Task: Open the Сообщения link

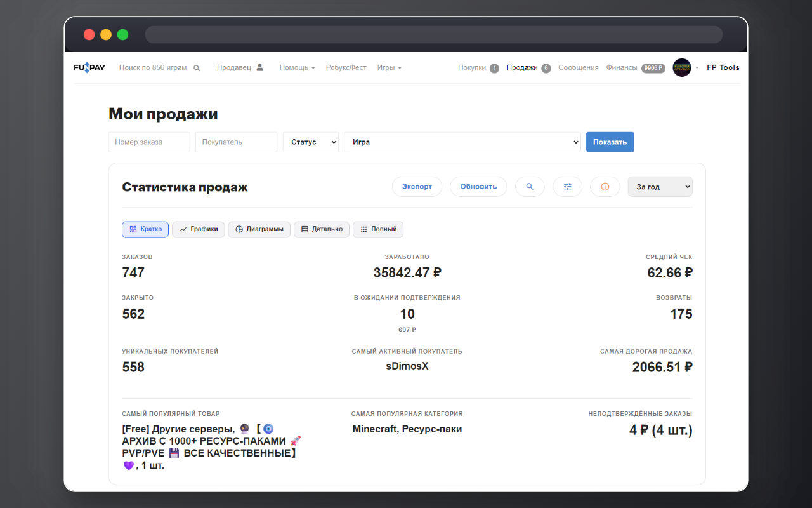Action: (579, 67)
